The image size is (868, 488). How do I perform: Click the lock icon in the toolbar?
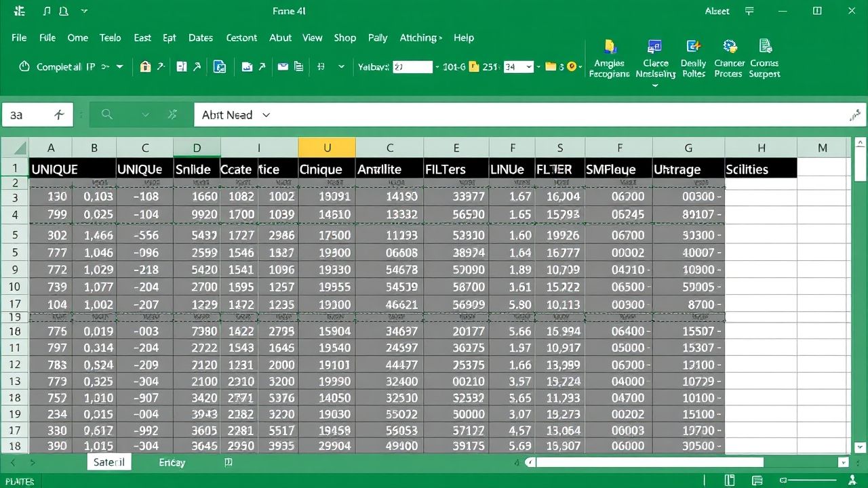[144, 66]
